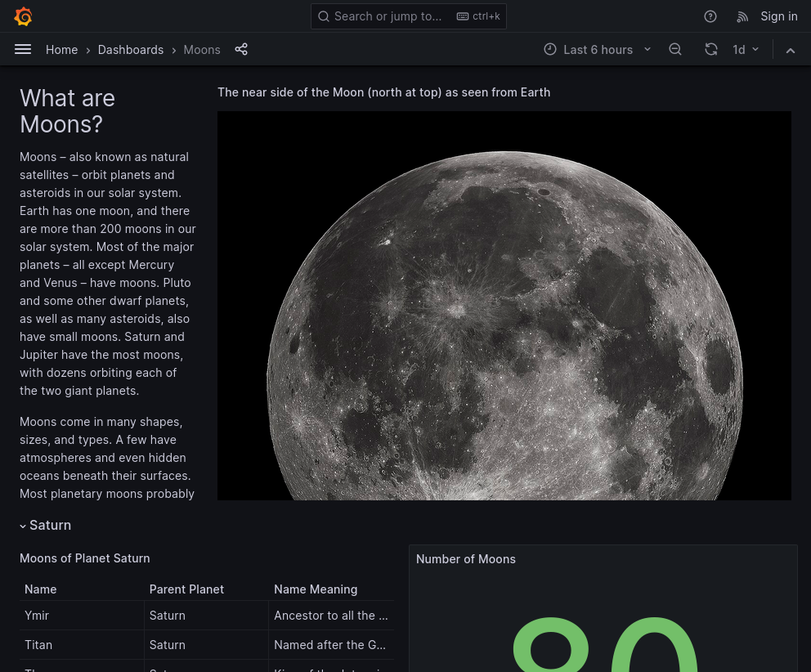Screen dimensions: 811x672
Task: Sort table by Name column header
Action: tap(41, 589)
